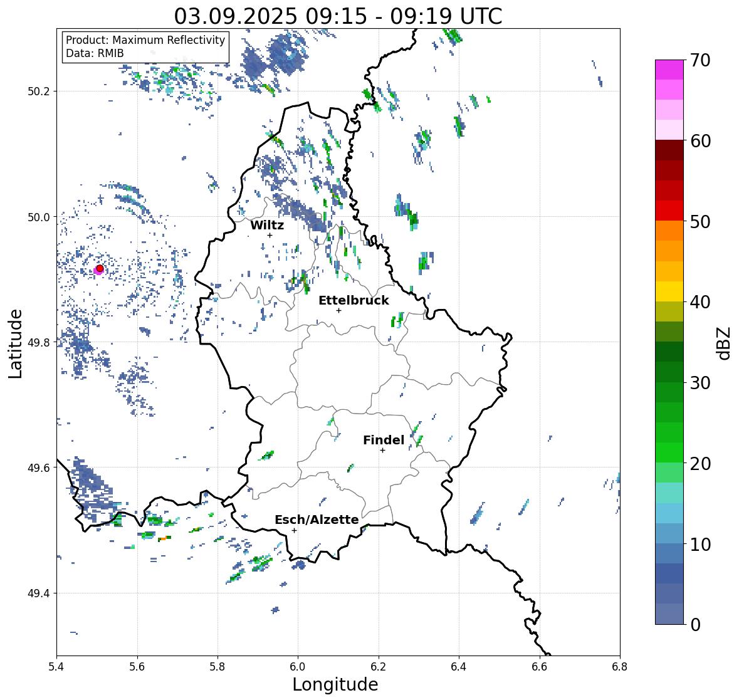Click latitude tick label 50.0
739x700 pixels.
tap(39, 217)
